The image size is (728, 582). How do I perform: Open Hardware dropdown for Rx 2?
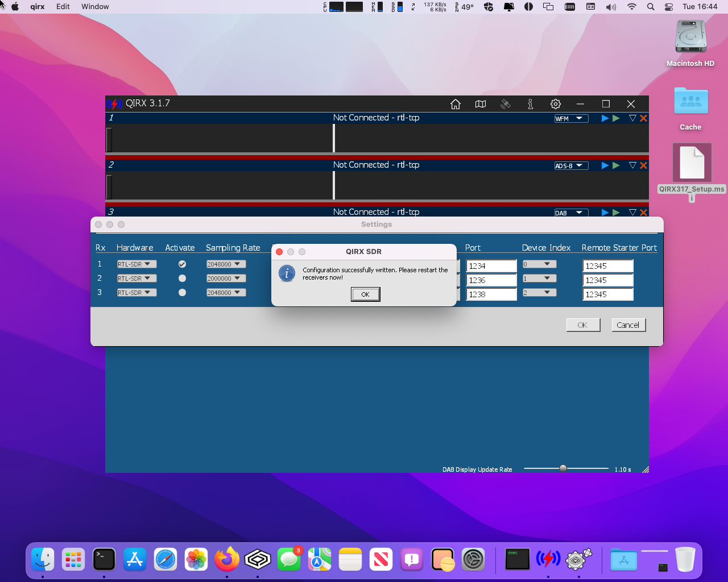(136, 278)
